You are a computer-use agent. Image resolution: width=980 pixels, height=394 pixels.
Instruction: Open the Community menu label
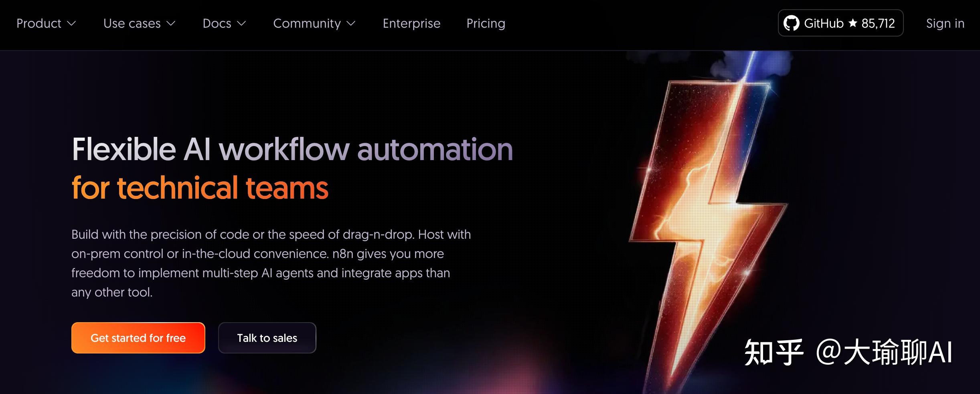coord(307,23)
